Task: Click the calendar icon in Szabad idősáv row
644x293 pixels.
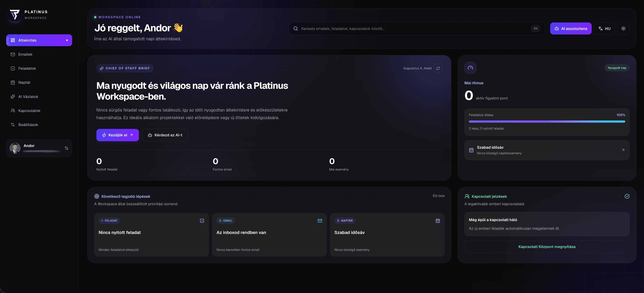Action: click(471, 150)
